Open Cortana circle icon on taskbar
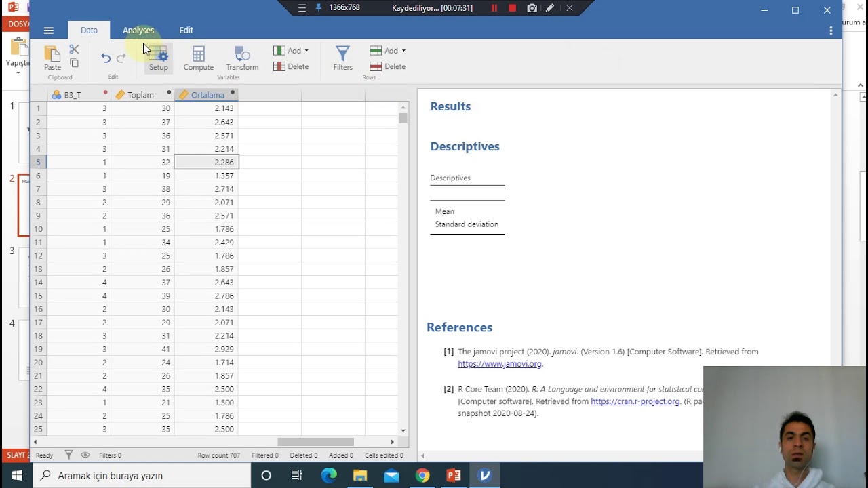Screen dimensions: 868x488 [x=266, y=475]
